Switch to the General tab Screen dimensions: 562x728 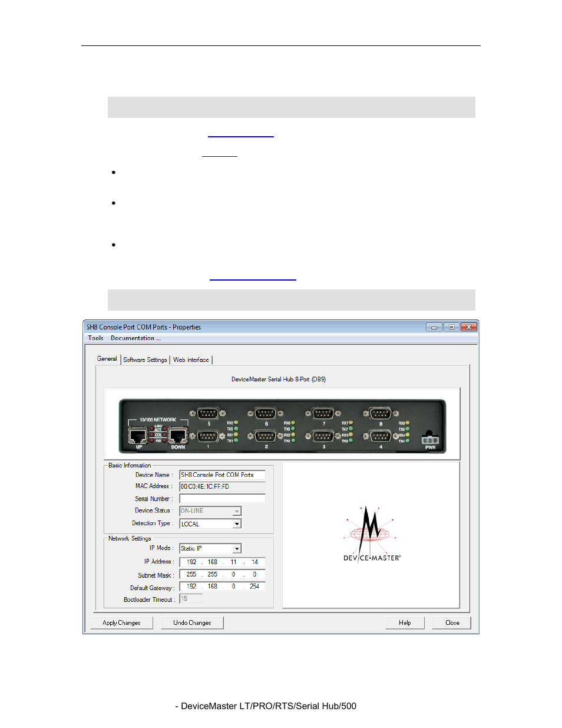(107, 359)
